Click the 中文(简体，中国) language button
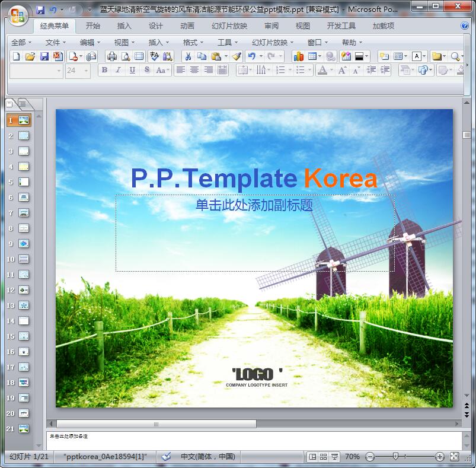This screenshot has height=468, width=476. click(x=208, y=457)
